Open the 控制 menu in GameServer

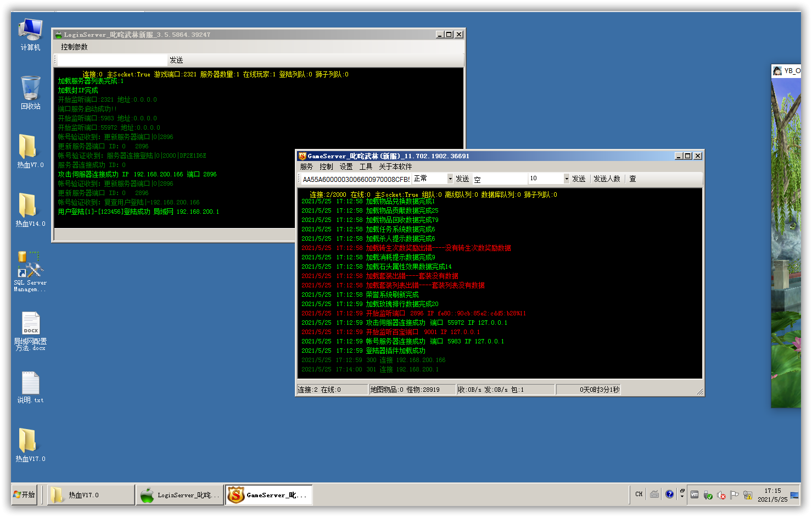[326, 166]
